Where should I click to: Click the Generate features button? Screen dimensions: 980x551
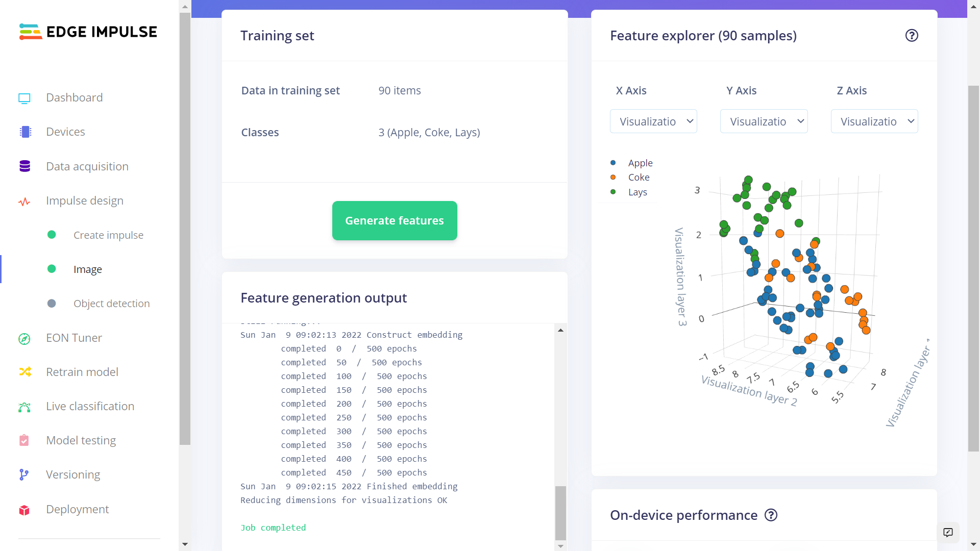(x=395, y=220)
